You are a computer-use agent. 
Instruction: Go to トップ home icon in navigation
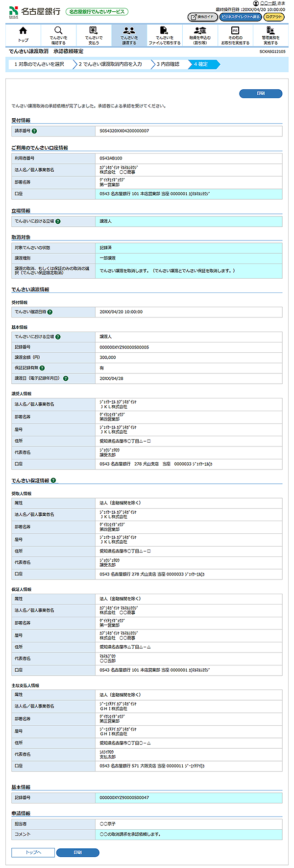pyautogui.click(x=23, y=35)
